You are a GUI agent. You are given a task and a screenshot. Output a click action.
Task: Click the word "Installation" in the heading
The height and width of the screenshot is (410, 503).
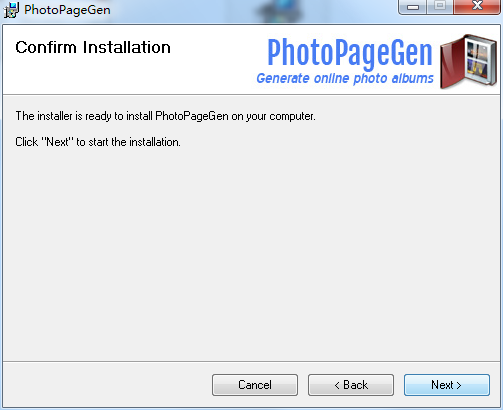tap(127, 47)
